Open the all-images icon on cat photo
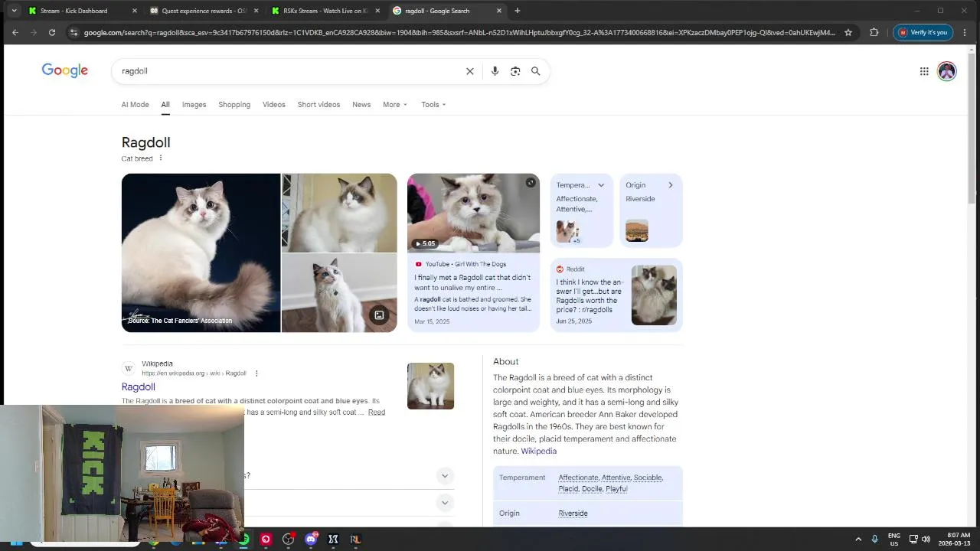 (x=379, y=315)
